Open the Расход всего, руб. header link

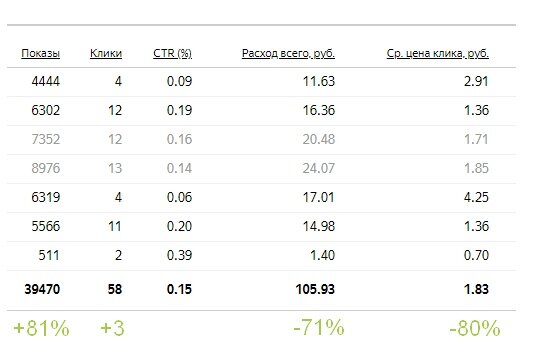coord(288,53)
